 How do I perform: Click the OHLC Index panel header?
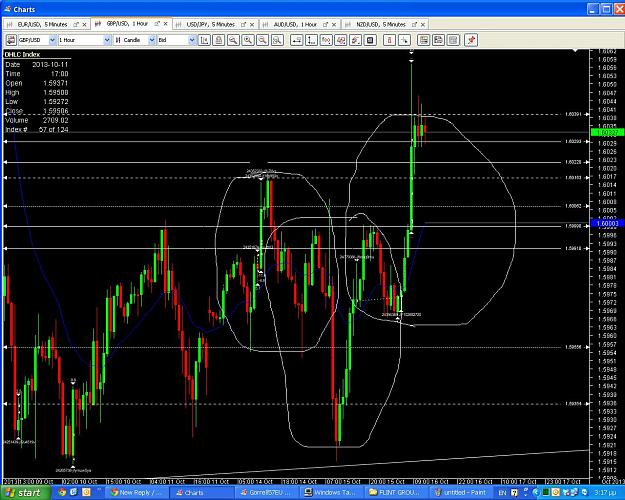coord(22,54)
